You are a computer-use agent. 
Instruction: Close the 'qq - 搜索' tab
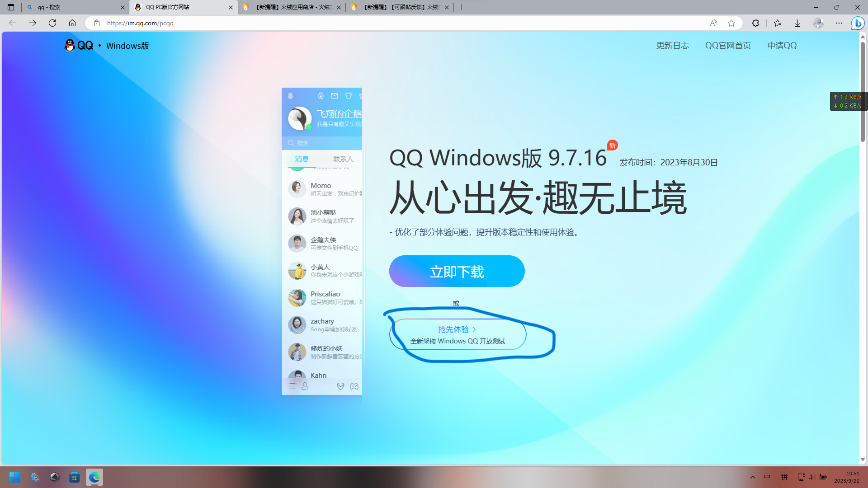pyautogui.click(x=123, y=7)
